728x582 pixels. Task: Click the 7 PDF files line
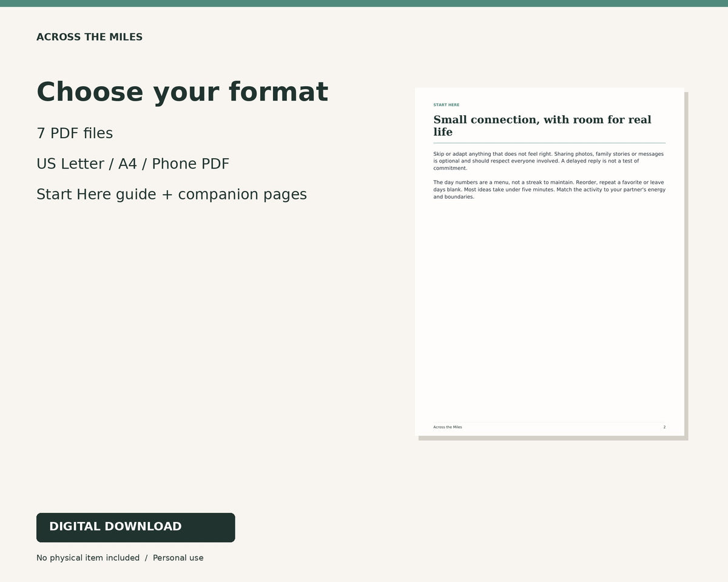click(75, 133)
